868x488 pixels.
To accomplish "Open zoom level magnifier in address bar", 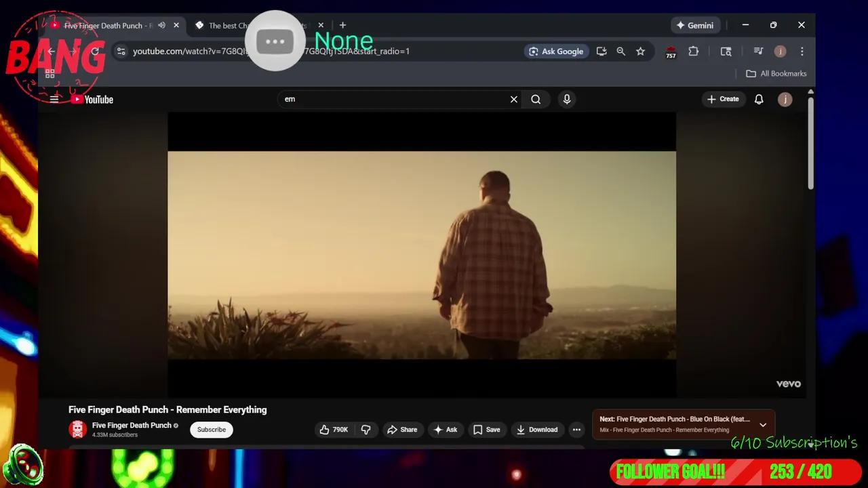I will pyautogui.click(x=620, y=52).
